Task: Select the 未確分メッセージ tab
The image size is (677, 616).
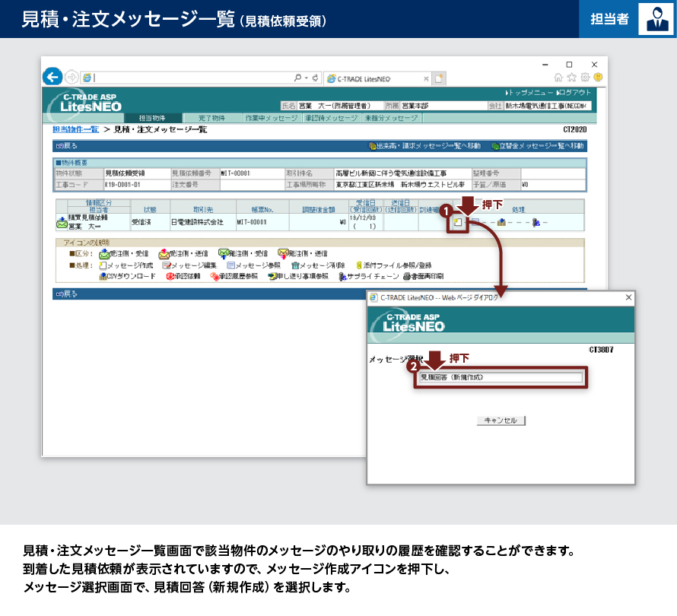Action: (x=390, y=119)
